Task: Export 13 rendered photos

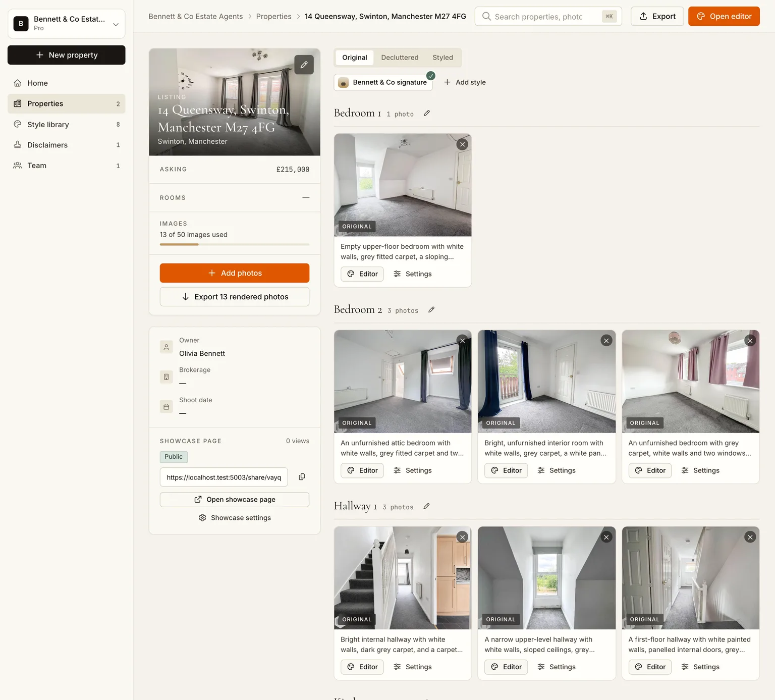Action: (x=235, y=297)
